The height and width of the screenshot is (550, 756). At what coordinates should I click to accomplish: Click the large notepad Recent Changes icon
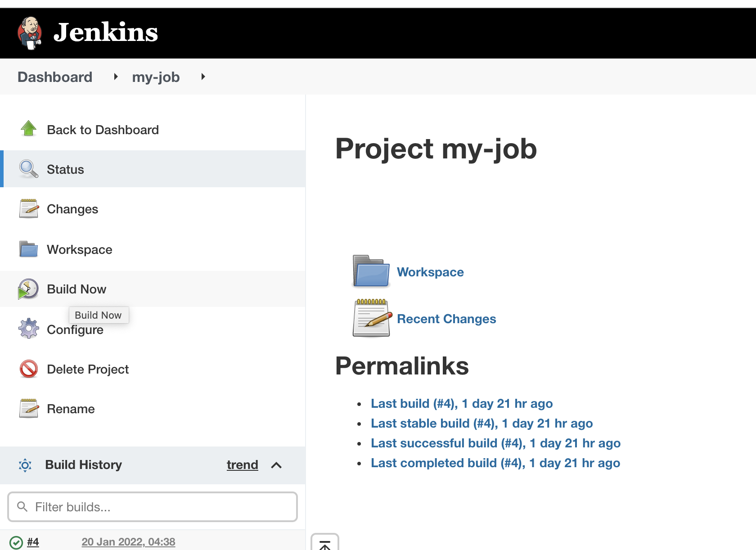coord(372,318)
